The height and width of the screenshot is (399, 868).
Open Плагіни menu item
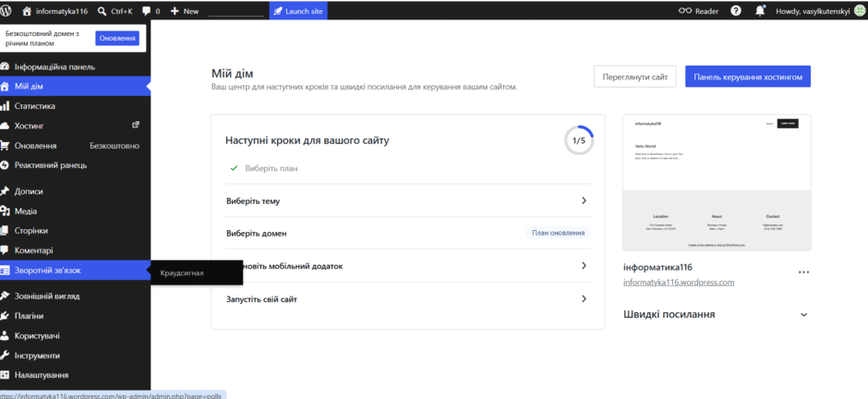pos(76,316)
